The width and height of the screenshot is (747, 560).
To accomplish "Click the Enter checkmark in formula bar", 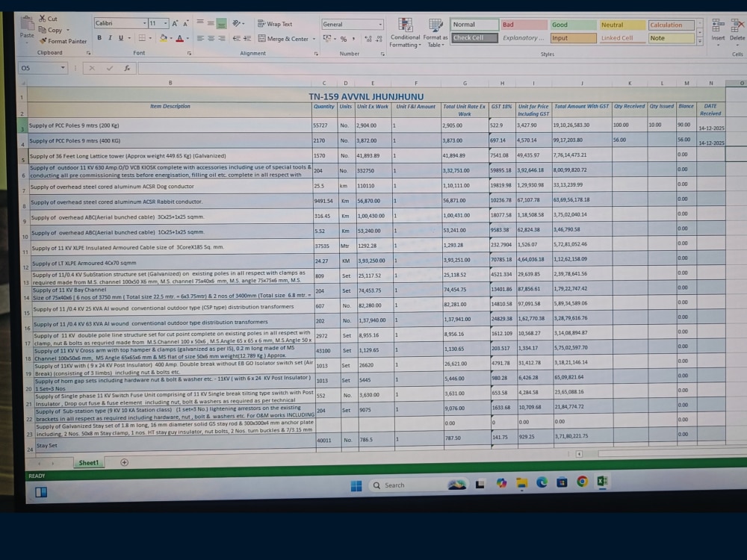I will (110, 68).
